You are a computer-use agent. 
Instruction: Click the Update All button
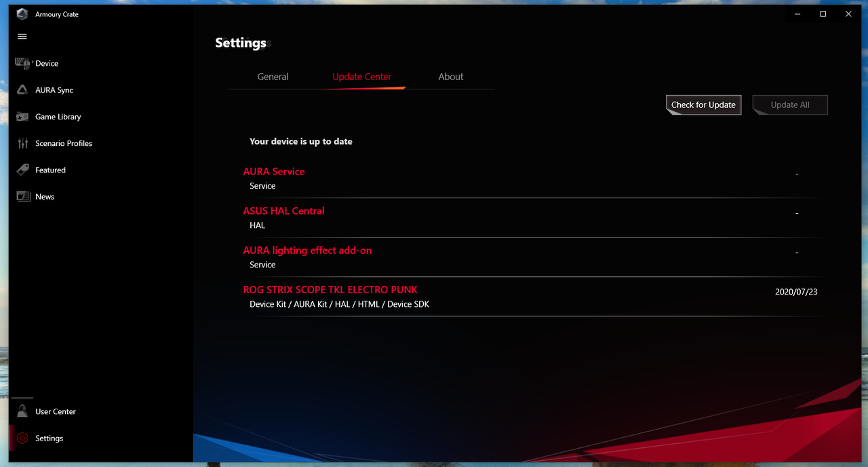coord(790,105)
